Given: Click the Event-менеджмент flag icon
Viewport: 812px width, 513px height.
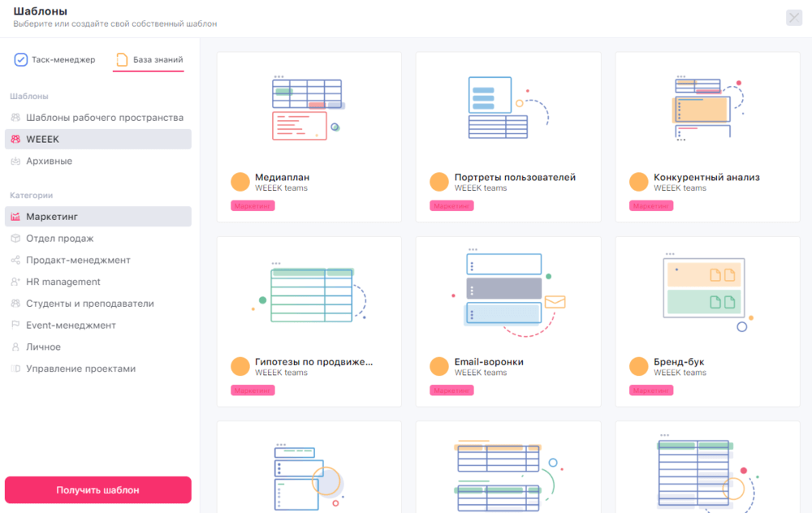Looking at the screenshot, I should tap(15, 325).
